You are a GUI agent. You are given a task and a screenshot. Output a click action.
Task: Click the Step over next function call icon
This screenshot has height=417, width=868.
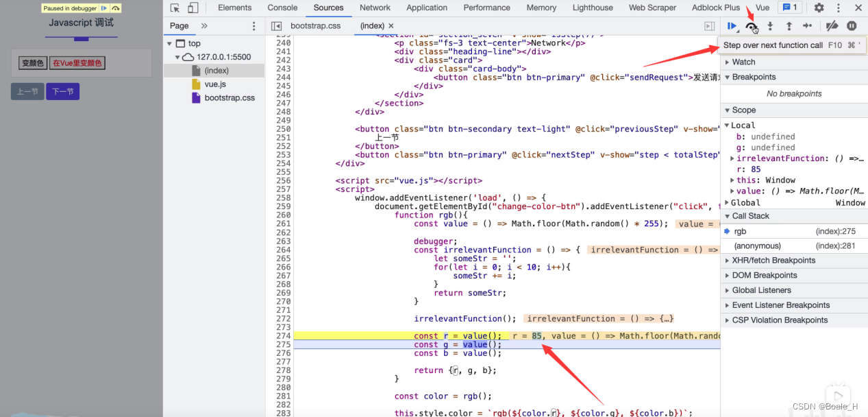(752, 26)
